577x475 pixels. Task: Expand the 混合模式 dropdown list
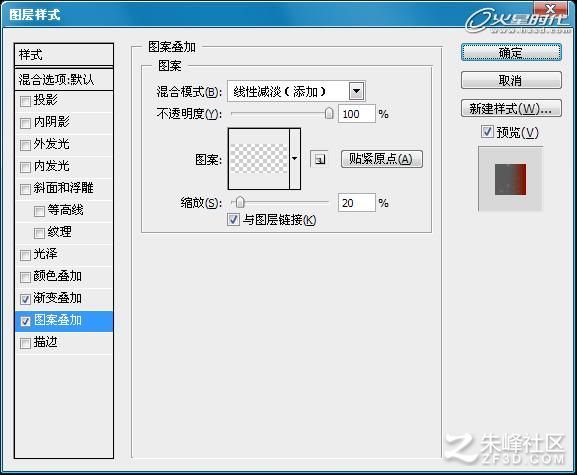356,91
